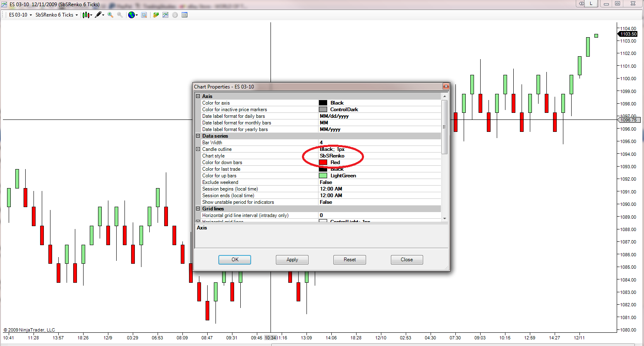Viewport: 644px width, 346px height.
Task: Expand the Candle outline property
Action: tap(198, 149)
